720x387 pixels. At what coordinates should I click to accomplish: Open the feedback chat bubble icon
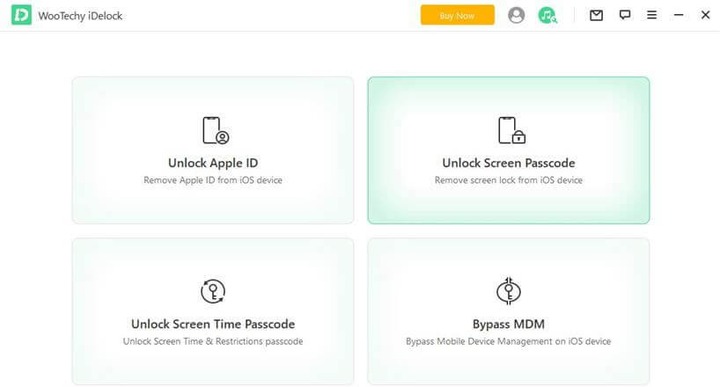pyautogui.click(x=624, y=15)
